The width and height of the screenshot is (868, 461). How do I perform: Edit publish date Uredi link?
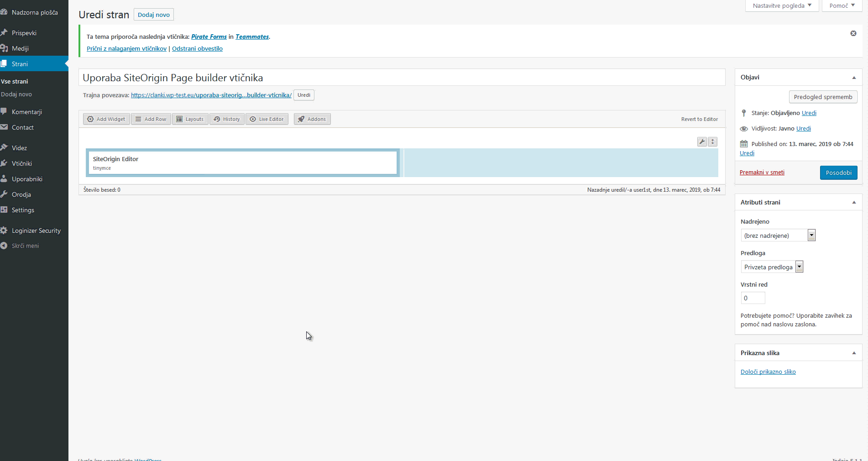pyautogui.click(x=747, y=153)
